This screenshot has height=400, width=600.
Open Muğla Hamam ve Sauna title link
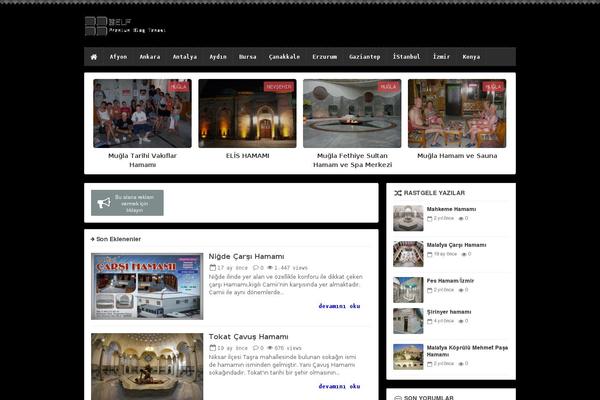(x=457, y=156)
